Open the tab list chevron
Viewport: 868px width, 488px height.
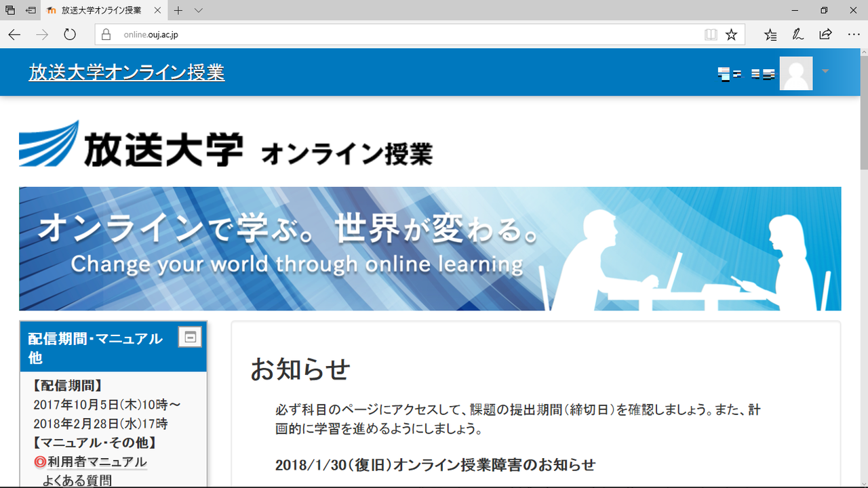pos(197,10)
